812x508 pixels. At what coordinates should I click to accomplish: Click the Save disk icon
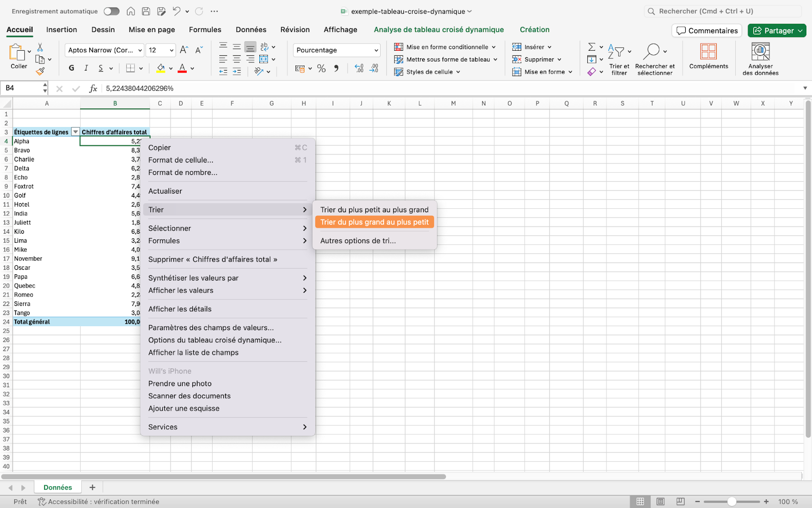(x=146, y=11)
